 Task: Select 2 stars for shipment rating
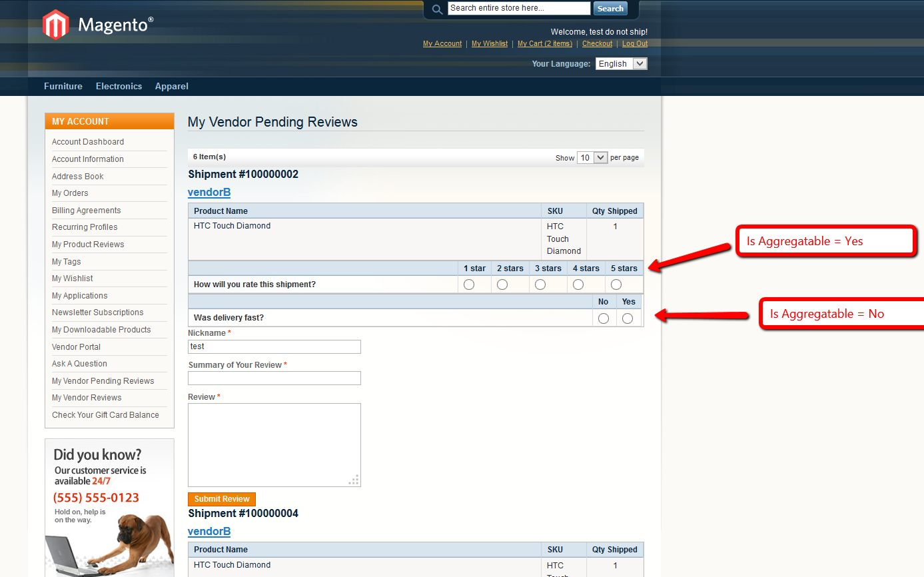click(502, 285)
